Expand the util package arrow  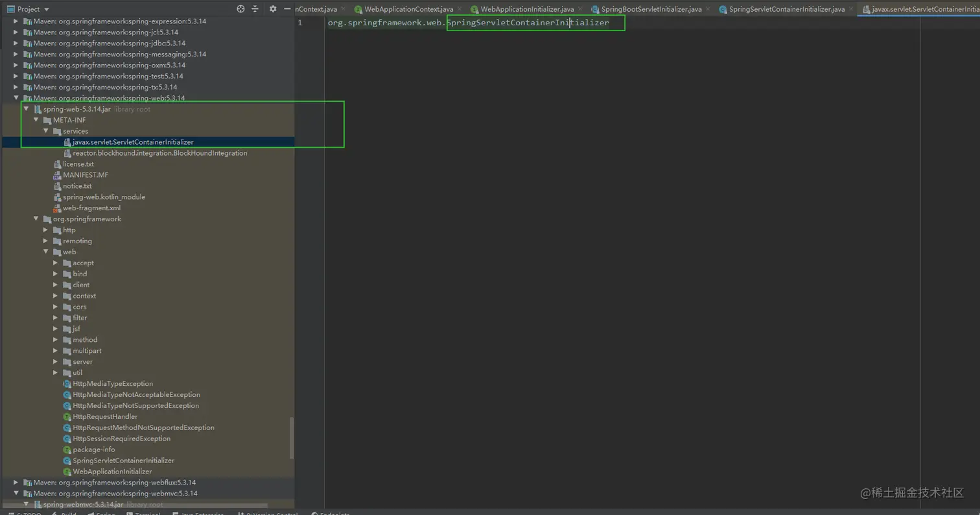[x=55, y=373]
